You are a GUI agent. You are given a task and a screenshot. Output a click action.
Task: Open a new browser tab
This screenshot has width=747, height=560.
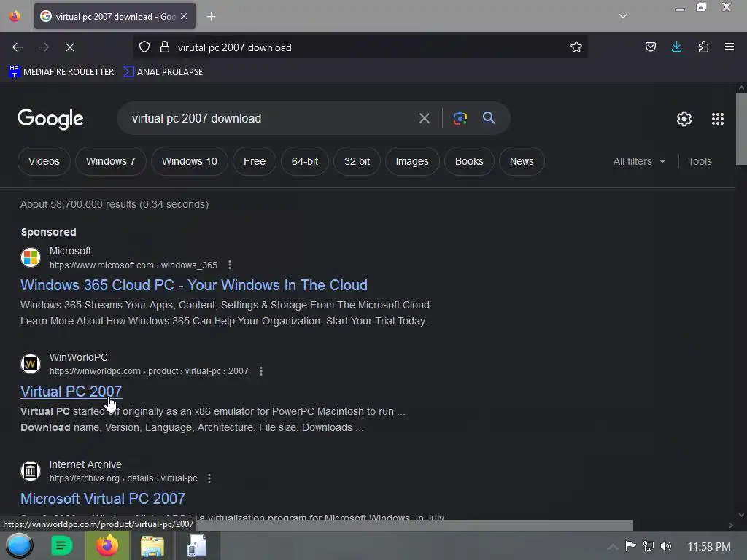click(x=211, y=17)
